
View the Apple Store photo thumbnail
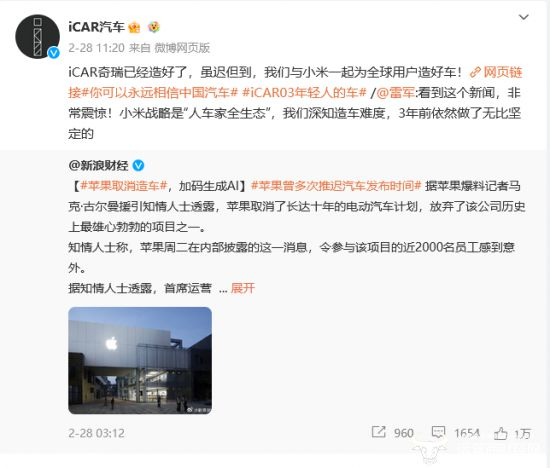click(x=140, y=360)
